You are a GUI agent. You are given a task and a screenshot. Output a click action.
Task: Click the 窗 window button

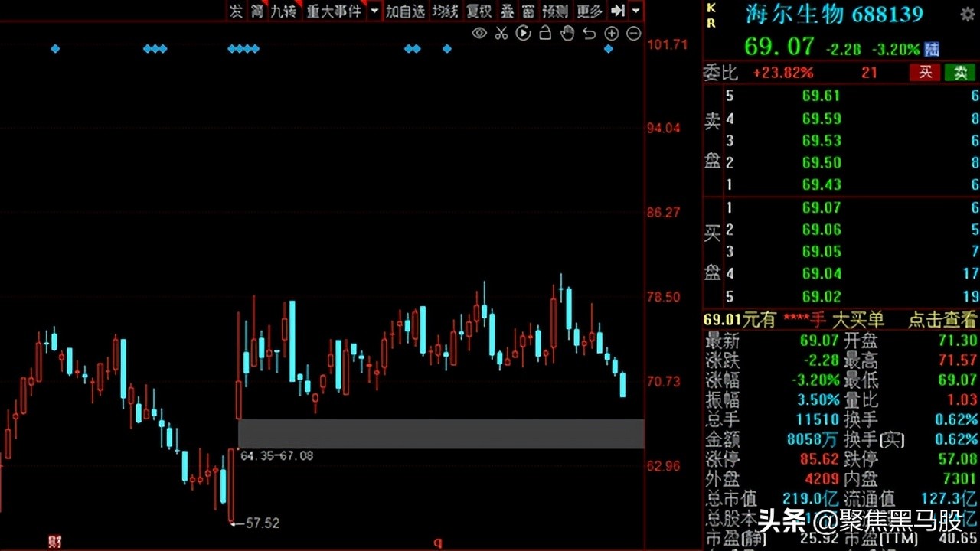[x=528, y=11]
